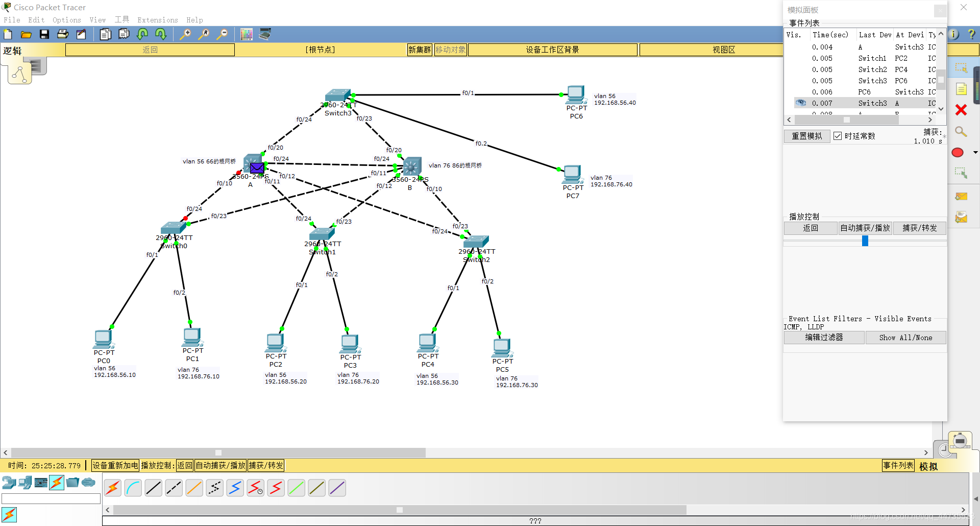Expand the shape tool dropdown arrow
The image size is (980, 526).
(x=975, y=152)
